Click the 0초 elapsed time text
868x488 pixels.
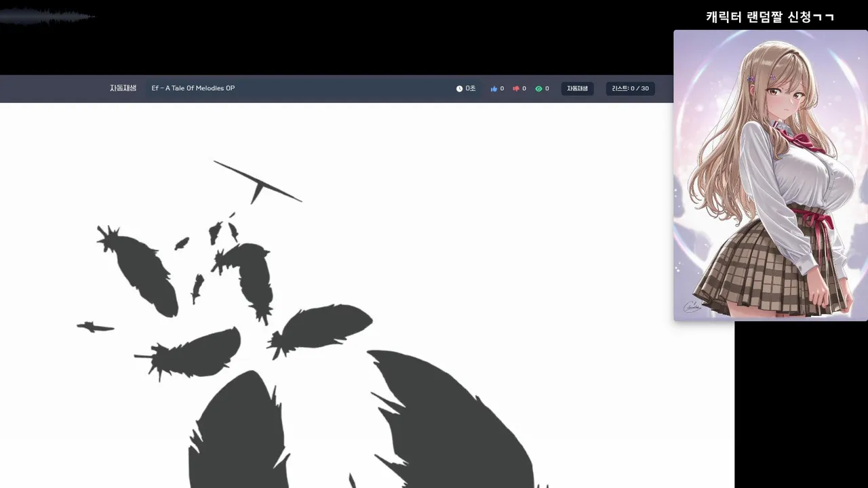pos(471,89)
